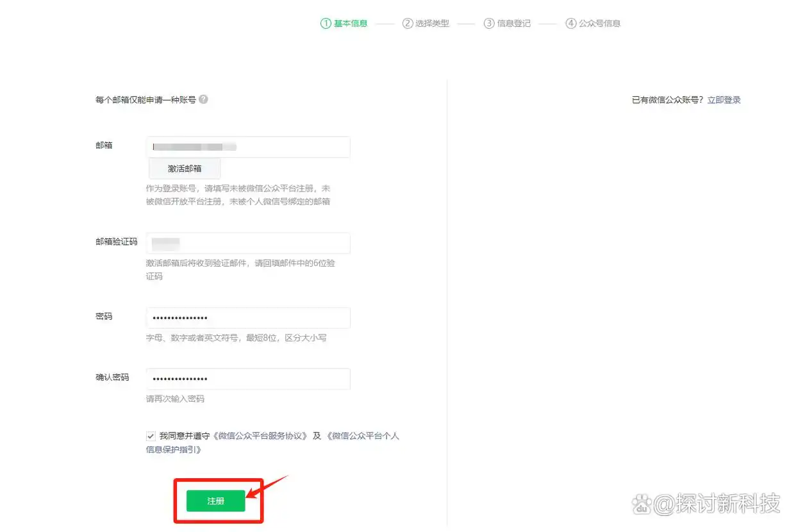Select the 确认密码 confirm password field
The width and height of the screenshot is (796, 532).
(248, 379)
